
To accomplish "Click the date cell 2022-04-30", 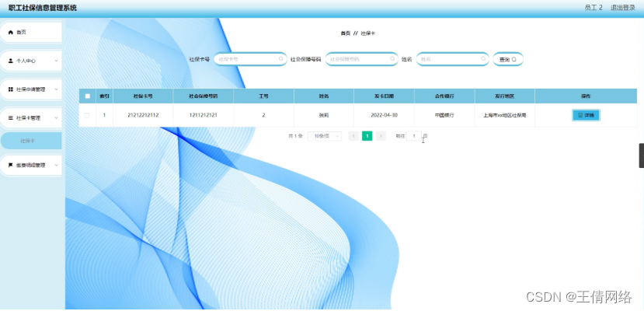I will [x=384, y=115].
